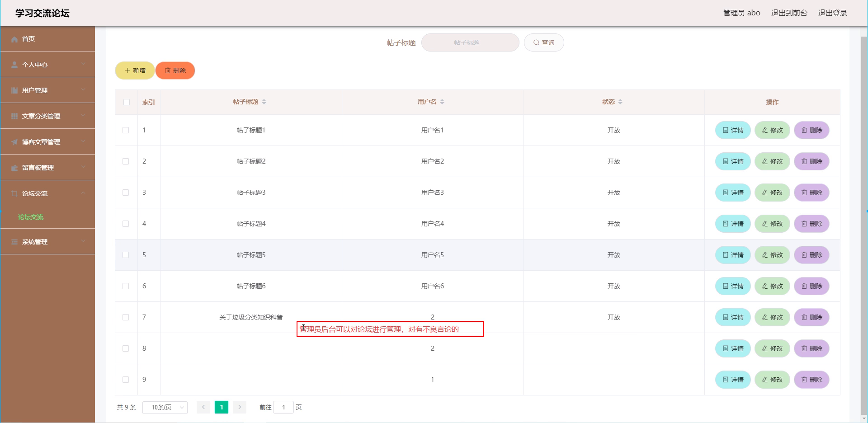
Task: Check the checkbox for row 2
Action: tap(126, 161)
